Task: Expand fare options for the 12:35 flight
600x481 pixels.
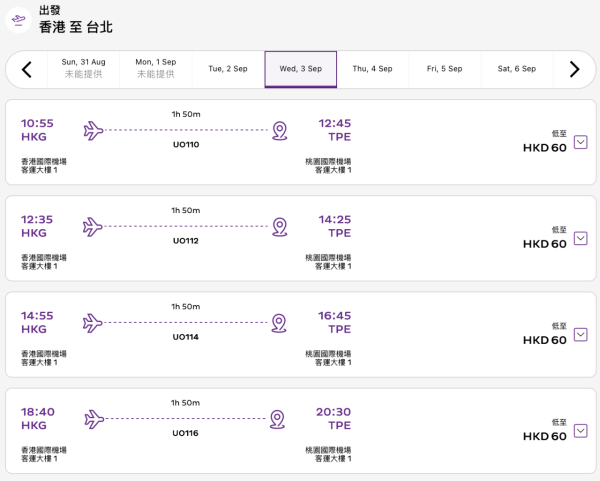Action: (x=580, y=238)
